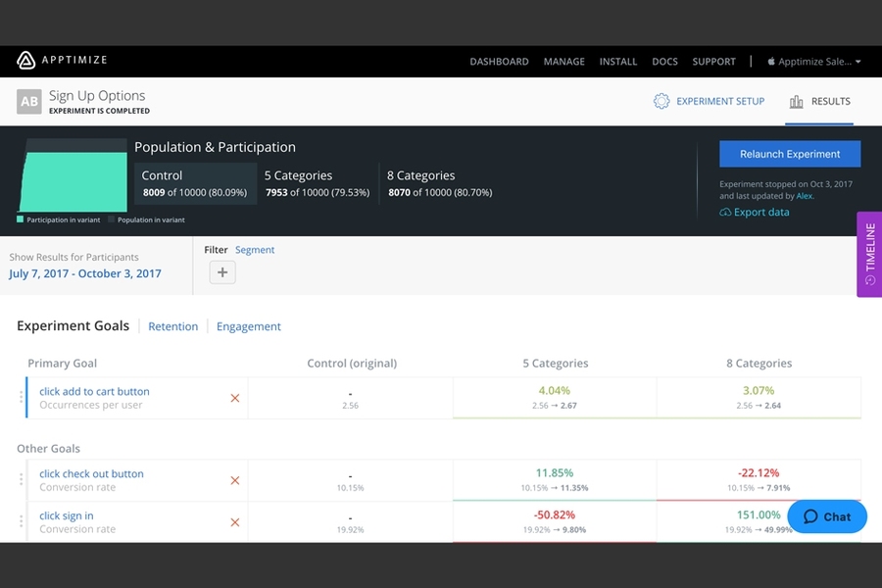
Task: Click the Apple icon in account menu
Action: click(x=771, y=62)
